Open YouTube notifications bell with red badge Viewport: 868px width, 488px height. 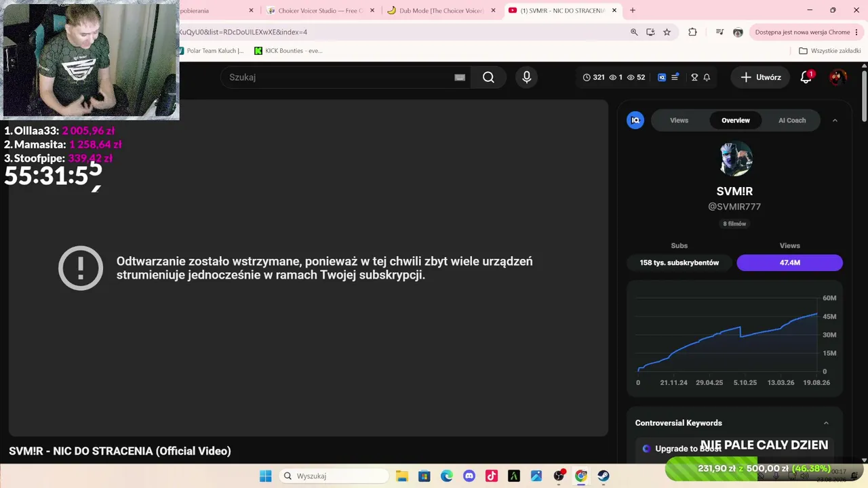(x=806, y=77)
